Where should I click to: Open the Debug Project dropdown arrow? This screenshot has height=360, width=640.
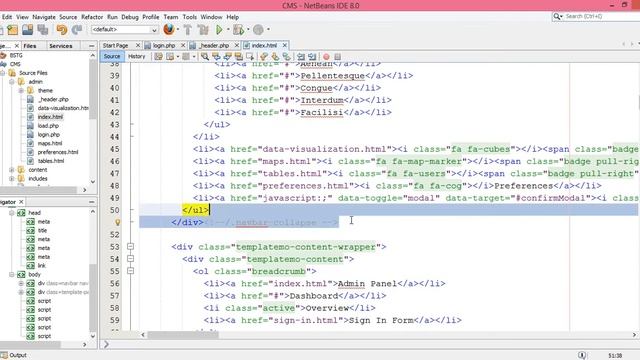248,29
